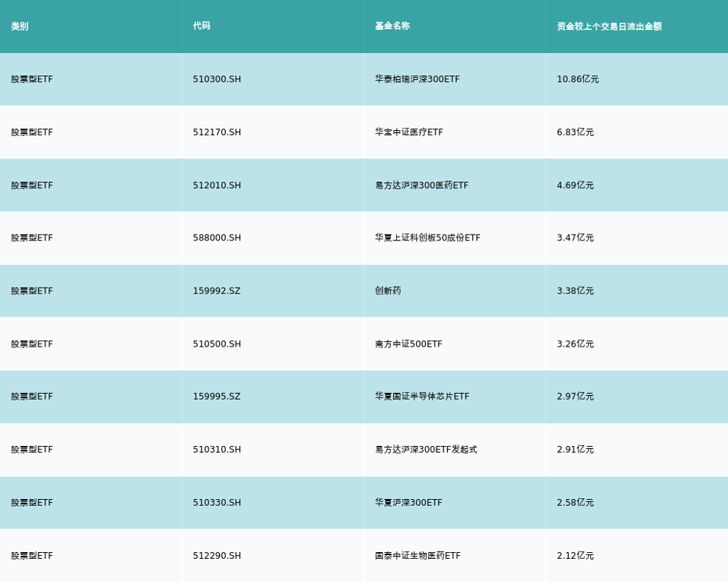Select the 易方达沪深300医药ETF cell

click(x=422, y=185)
